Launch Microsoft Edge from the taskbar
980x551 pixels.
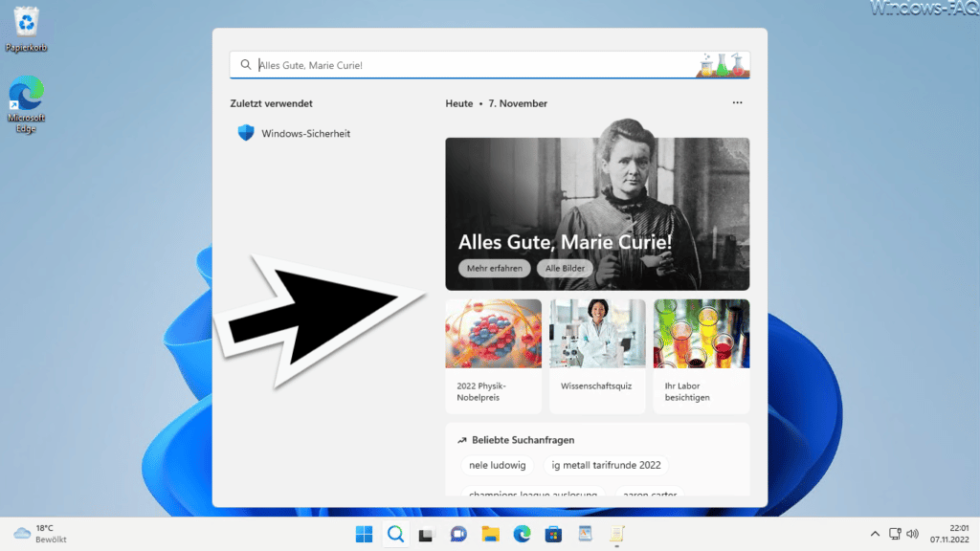pos(522,534)
